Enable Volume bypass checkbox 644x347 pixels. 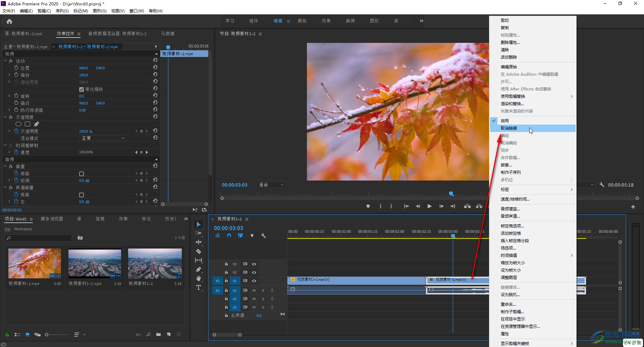pyautogui.click(x=82, y=174)
